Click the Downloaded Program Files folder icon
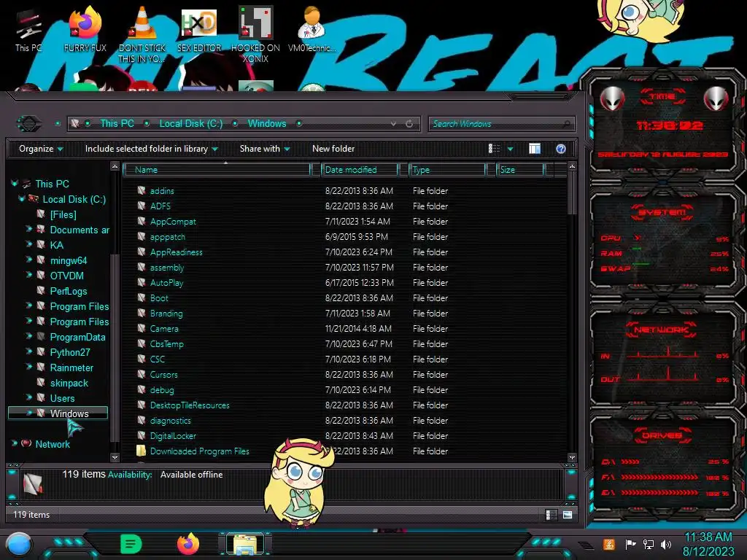Viewport: 747px width, 560px height. (141, 451)
